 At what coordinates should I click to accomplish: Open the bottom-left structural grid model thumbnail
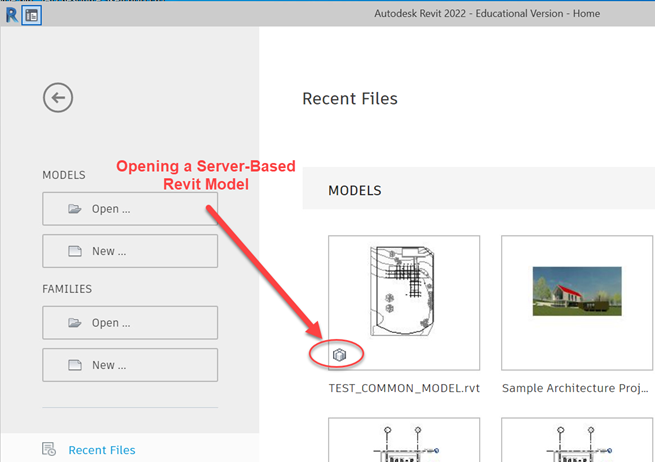pos(404,440)
